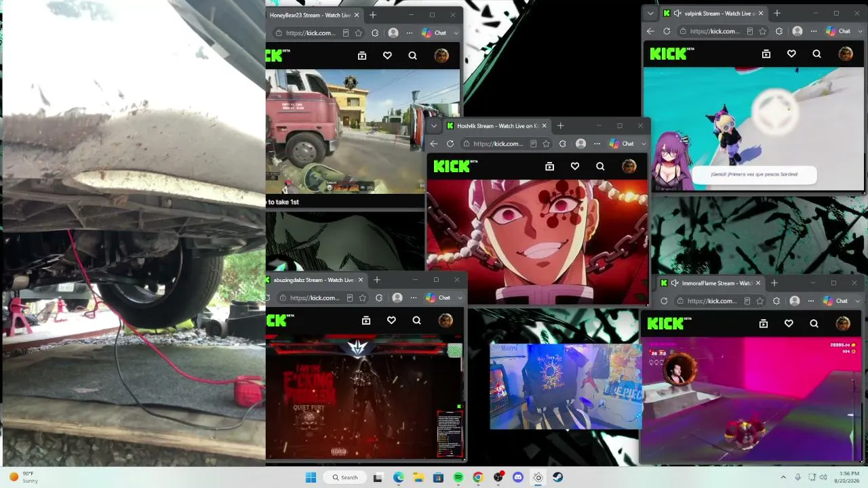Click address bar in Hosh4k window
This screenshot has height=488, width=868.
[x=498, y=144]
